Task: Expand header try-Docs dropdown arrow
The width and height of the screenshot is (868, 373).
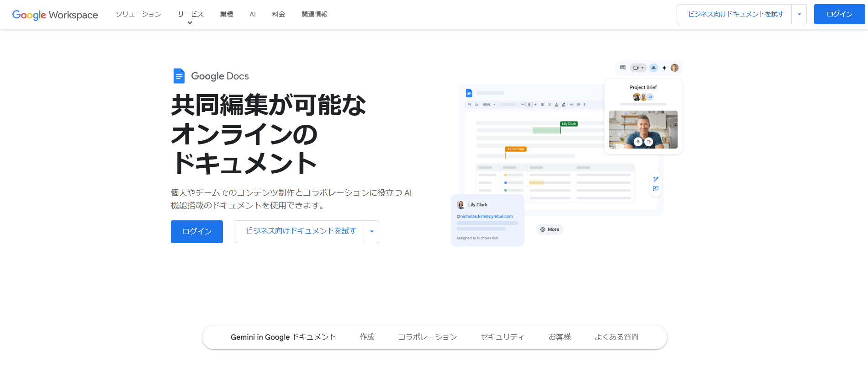Action: click(x=799, y=14)
